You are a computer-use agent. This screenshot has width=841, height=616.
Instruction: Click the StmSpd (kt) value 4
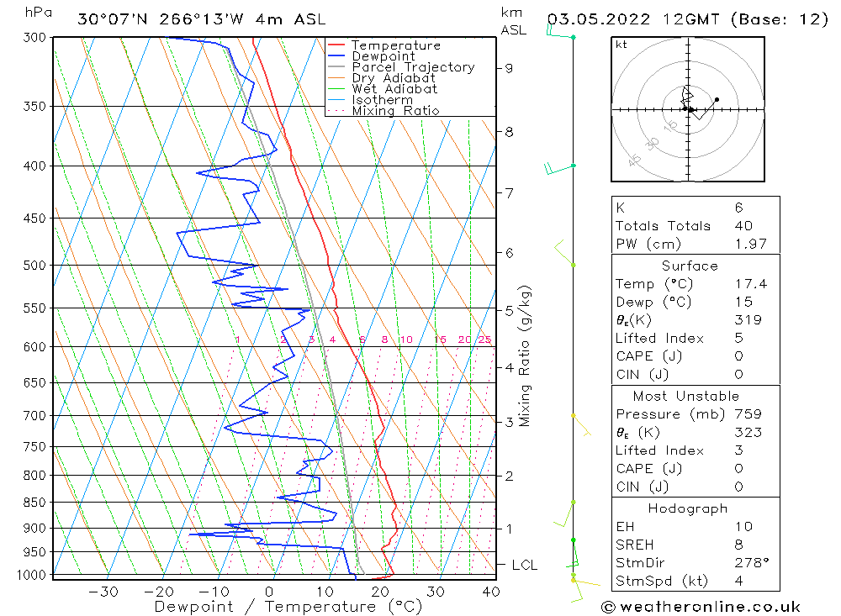click(739, 582)
